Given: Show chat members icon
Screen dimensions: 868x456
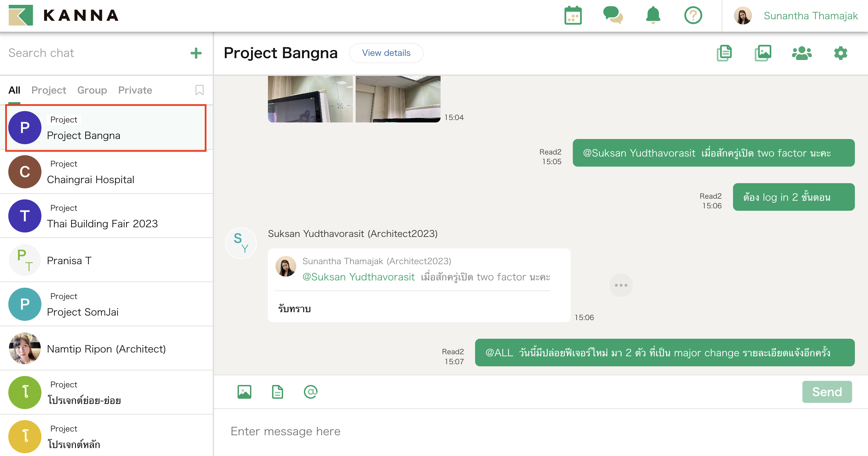Looking at the screenshot, I should click(802, 53).
